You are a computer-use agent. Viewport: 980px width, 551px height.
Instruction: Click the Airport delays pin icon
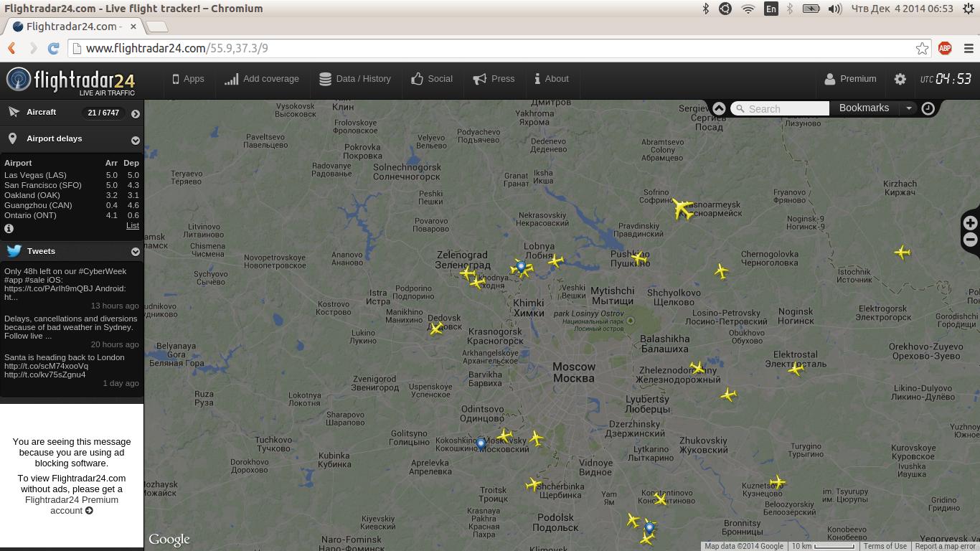[12, 138]
